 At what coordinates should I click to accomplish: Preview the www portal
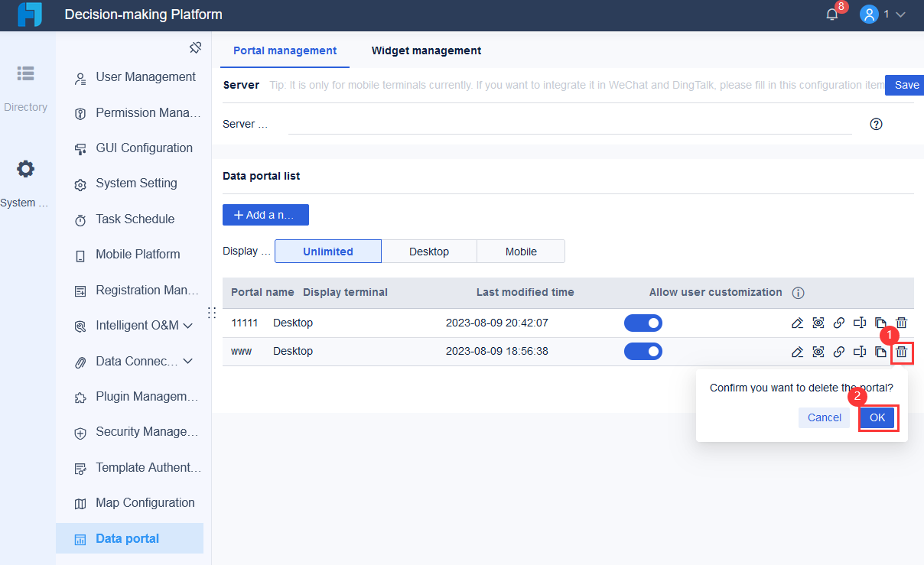pos(818,351)
